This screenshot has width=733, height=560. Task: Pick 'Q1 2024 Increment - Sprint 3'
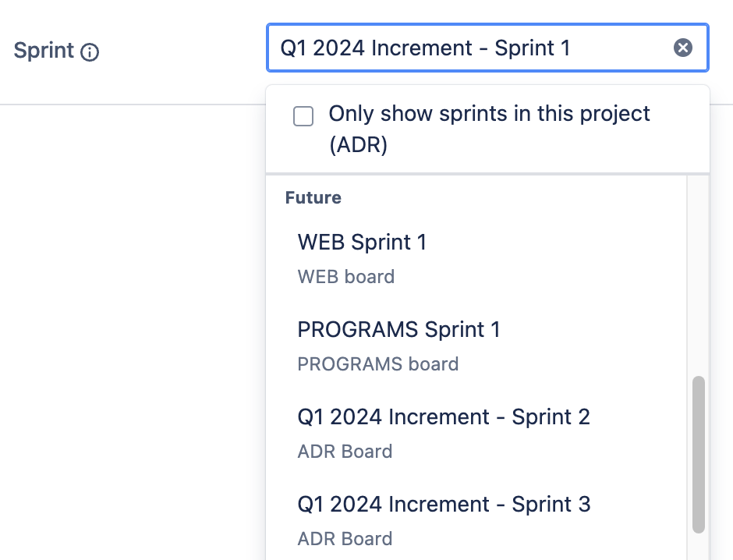coord(444,505)
